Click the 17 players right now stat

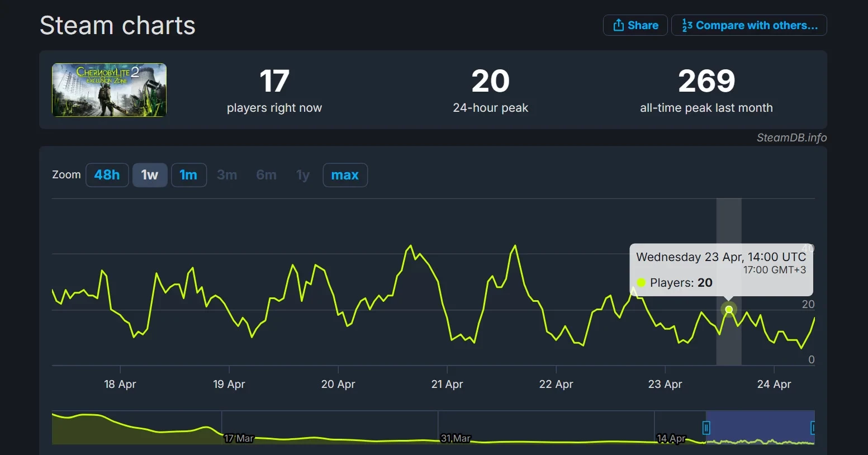click(x=274, y=82)
